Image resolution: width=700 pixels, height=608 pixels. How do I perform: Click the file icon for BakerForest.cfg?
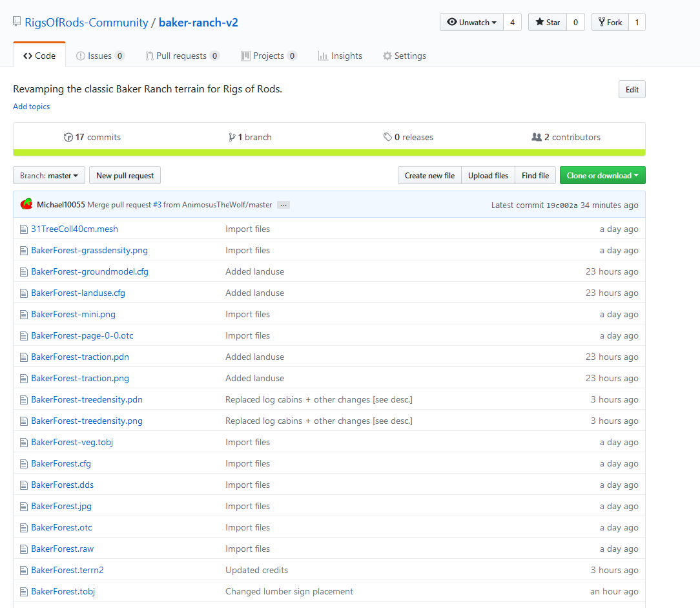tap(24, 464)
